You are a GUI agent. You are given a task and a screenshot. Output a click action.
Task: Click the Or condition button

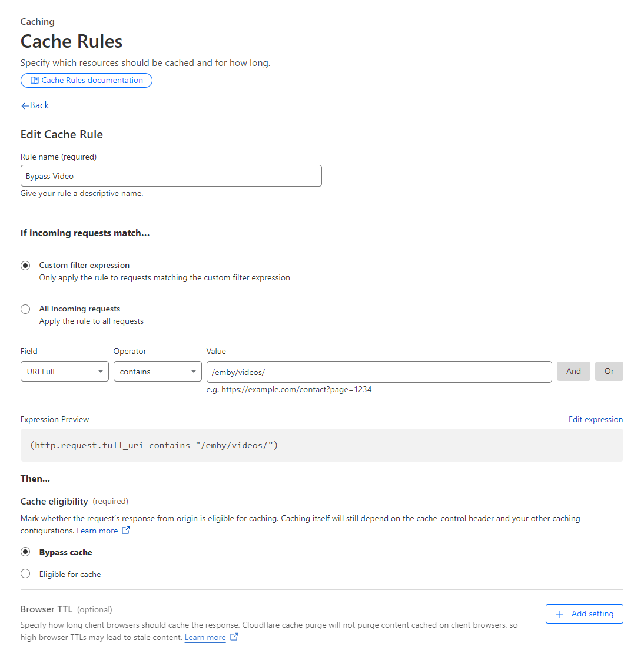[x=609, y=372]
